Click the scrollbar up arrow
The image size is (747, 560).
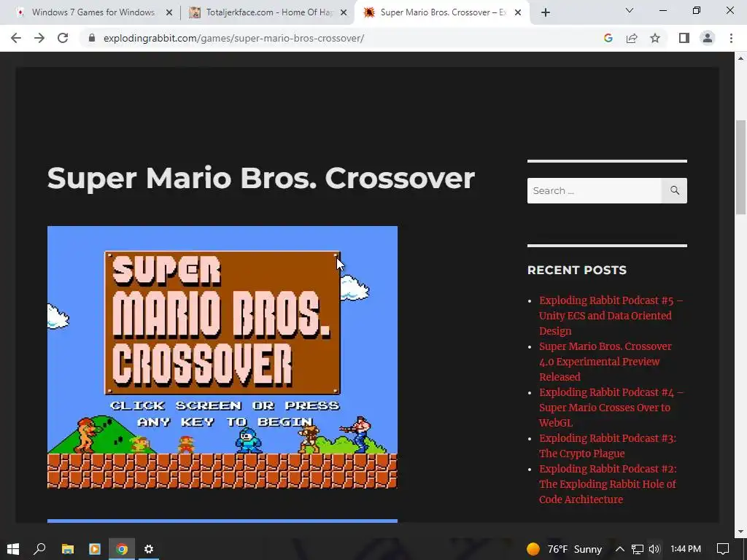740,58
